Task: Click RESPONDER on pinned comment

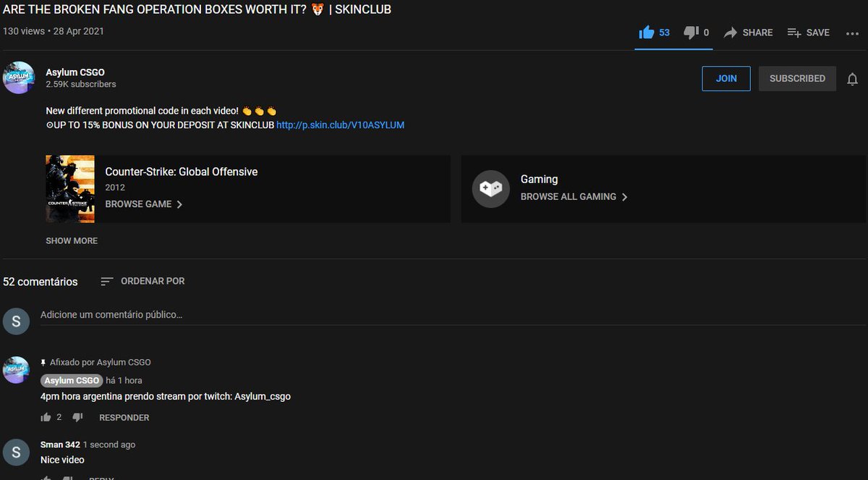Action: pos(124,418)
